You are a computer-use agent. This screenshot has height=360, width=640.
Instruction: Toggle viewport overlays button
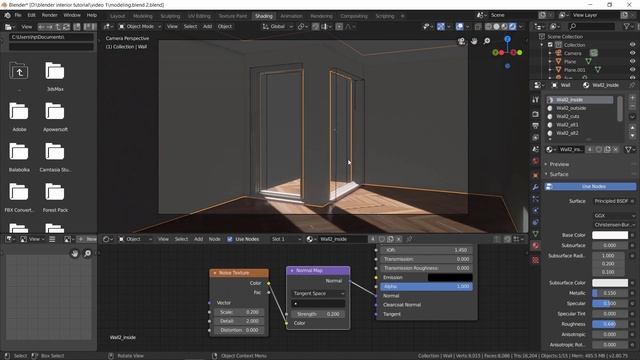coord(459,27)
